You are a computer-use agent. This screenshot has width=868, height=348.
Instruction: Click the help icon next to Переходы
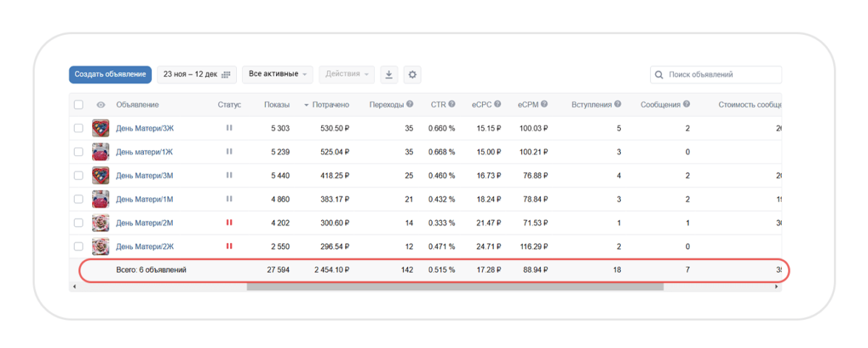(x=410, y=105)
